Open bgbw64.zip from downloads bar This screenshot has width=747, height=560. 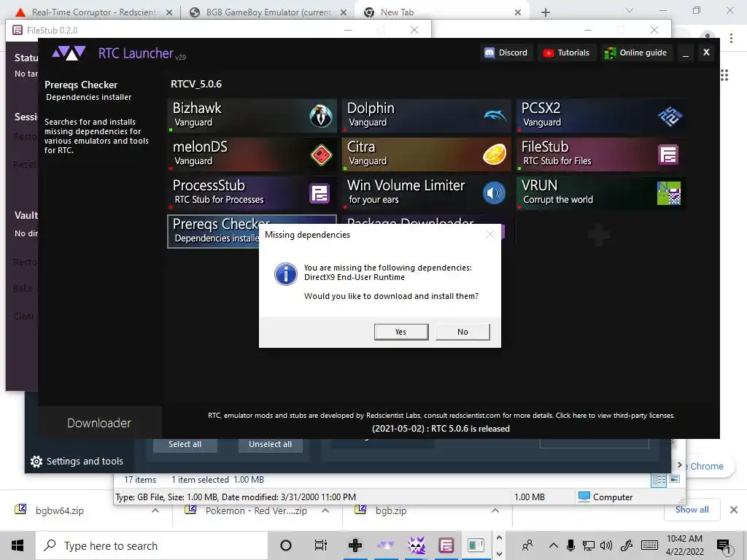[x=59, y=510]
